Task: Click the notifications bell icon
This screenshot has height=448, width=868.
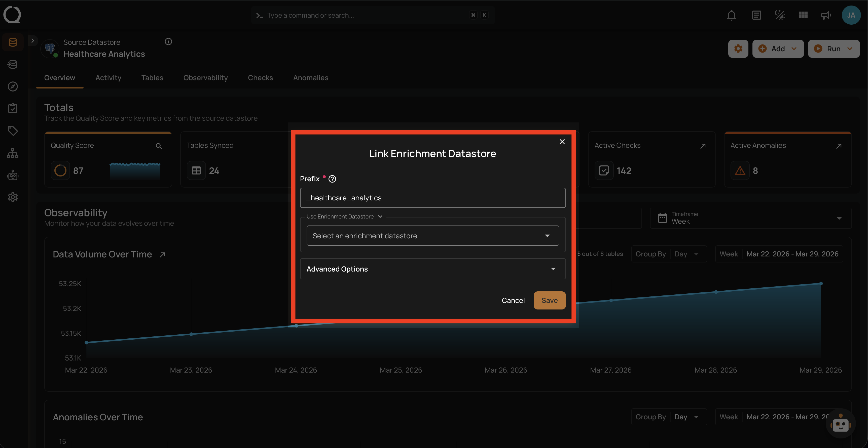Action: pyautogui.click(x=731, y=16)
